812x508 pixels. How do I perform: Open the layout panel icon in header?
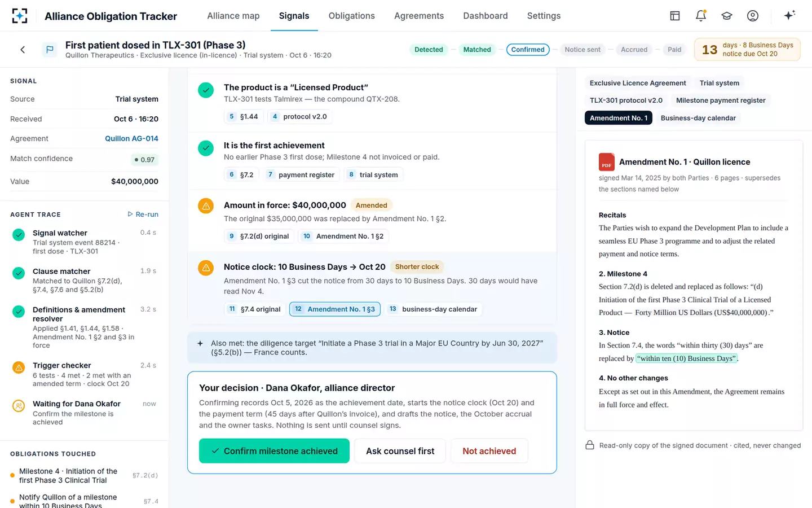pyautogui.click(x=675, y=16)
